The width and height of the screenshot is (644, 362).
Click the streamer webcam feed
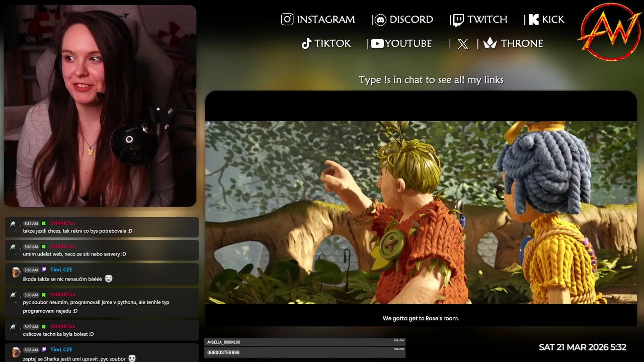pyautogui.click(x=100, y=106)
